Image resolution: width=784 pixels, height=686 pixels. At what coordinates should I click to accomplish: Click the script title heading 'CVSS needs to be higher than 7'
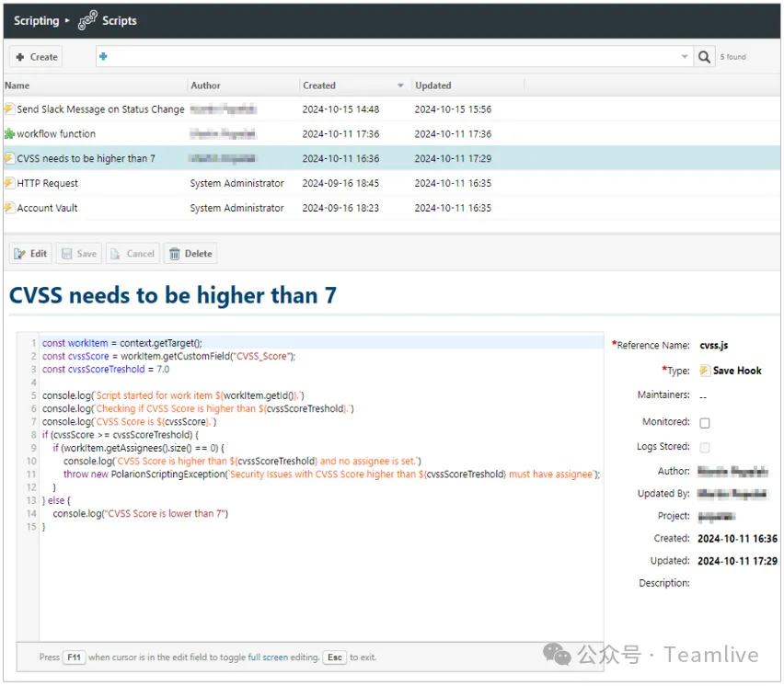[172, 295]
